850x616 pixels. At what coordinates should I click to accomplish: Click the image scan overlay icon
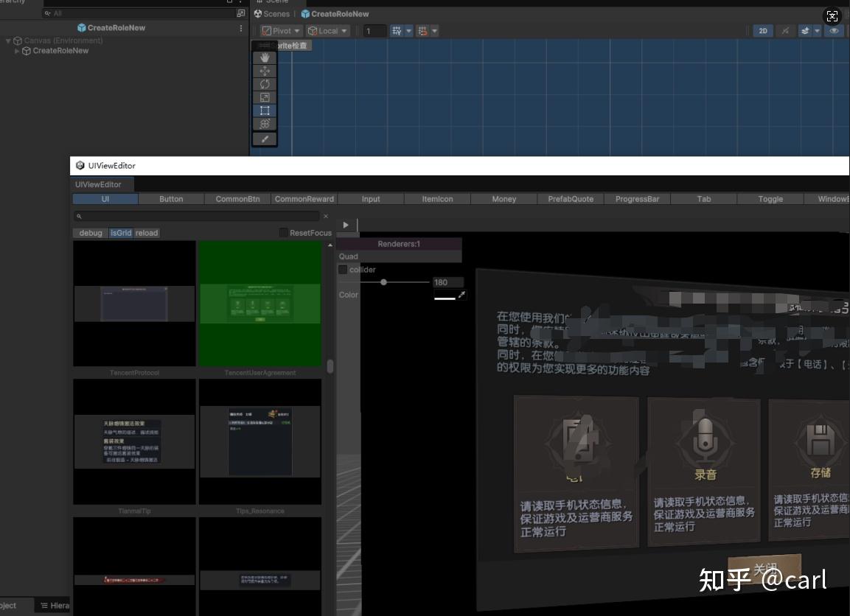click(x=832, y=16)
